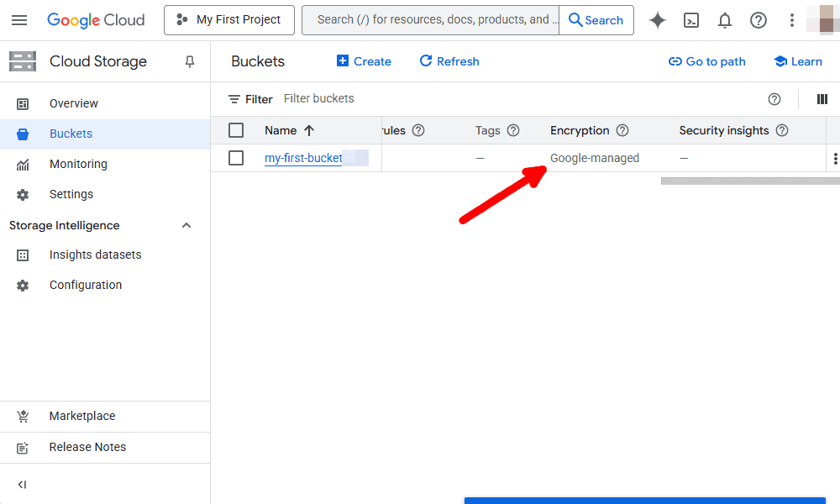Open the main navigation hamburger menu
The image size is (840, 504).
19,20
